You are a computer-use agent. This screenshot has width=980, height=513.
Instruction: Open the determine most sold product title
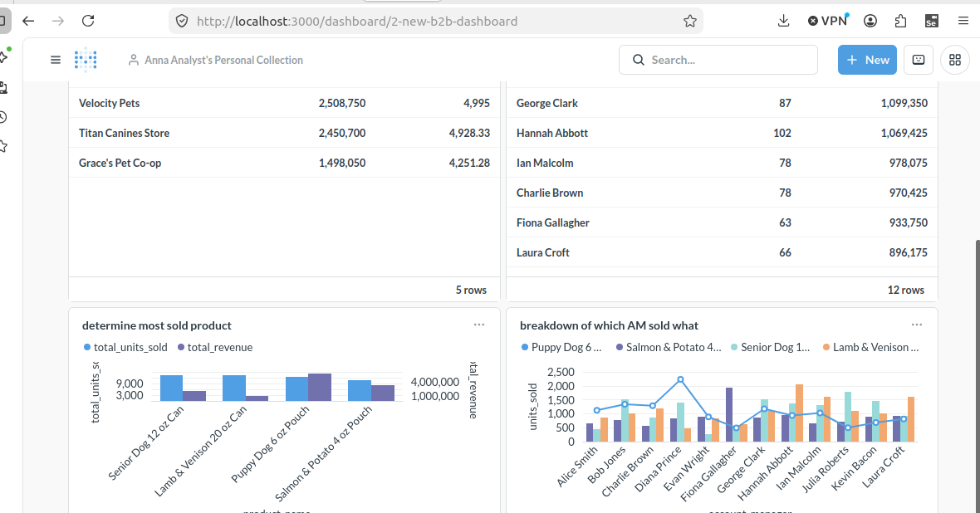click(157, 325)
